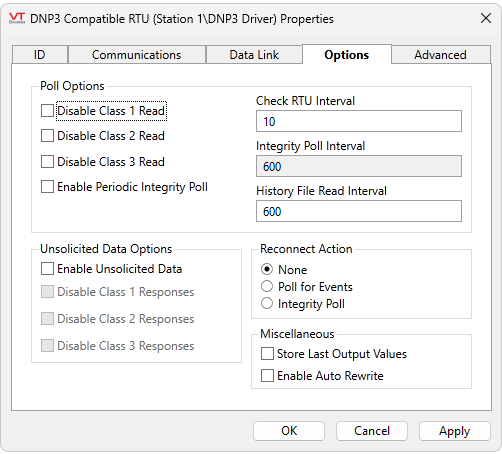Click the VTScada logo icon in title bar
Image resolution: width=502 pixels, height=454 pixels.
(17, 18)
